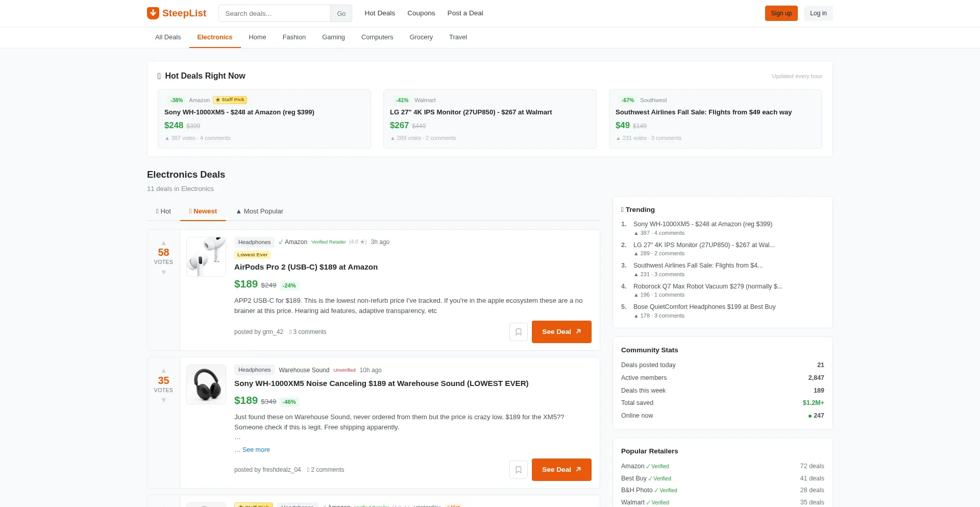
Task: Click the 58 votes count
Action: 163,253
